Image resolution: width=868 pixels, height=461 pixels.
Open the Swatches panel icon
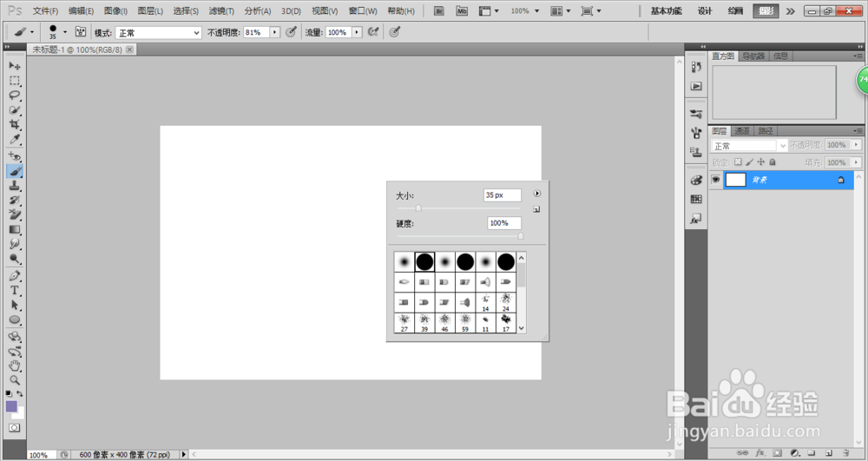click(696, 199)
